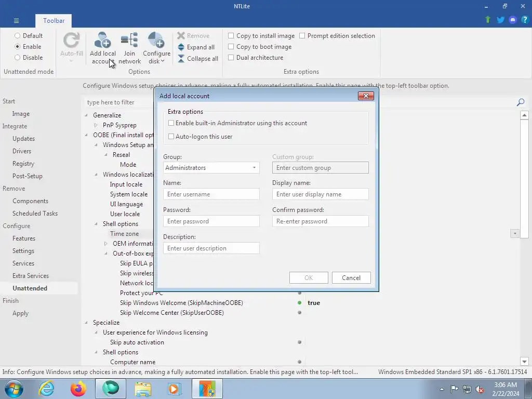Open the Twitter icon link

500,20
